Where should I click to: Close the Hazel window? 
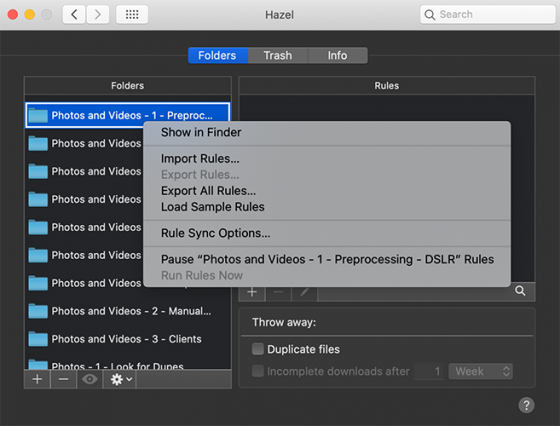[13, 15]
